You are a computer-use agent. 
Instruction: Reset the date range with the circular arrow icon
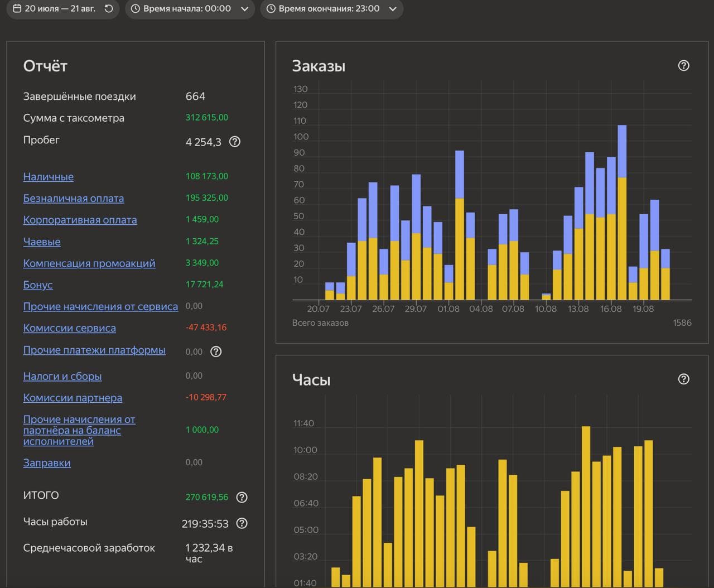pyautogui.click(x=109, y=9)
